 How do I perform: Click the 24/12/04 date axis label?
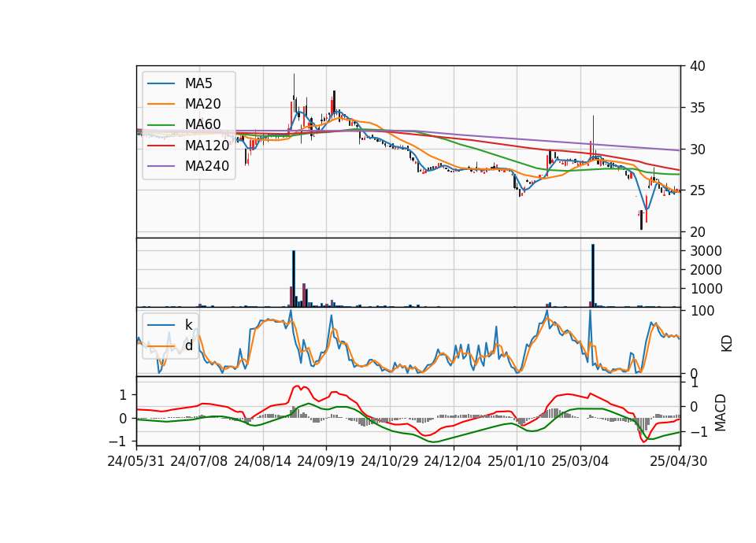tap(453, 461)
